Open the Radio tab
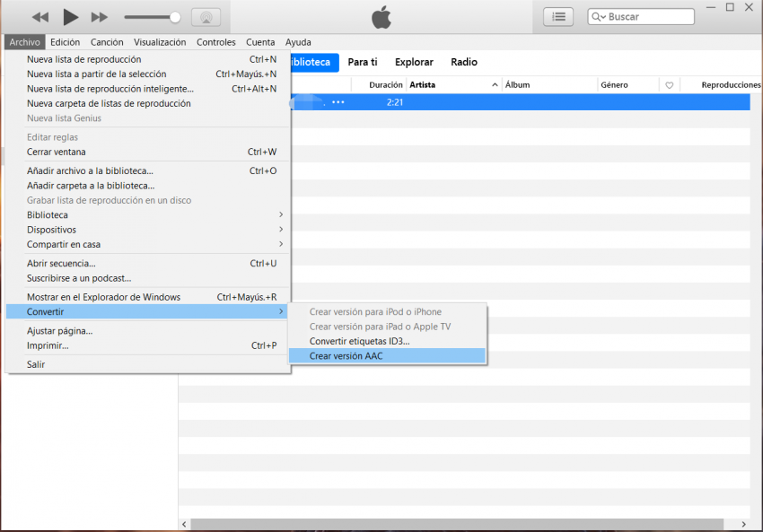 (x=464, y=62)
